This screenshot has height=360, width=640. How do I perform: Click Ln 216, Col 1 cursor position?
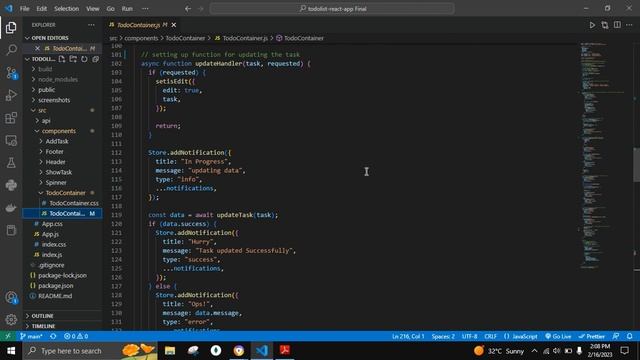[408, 336]
